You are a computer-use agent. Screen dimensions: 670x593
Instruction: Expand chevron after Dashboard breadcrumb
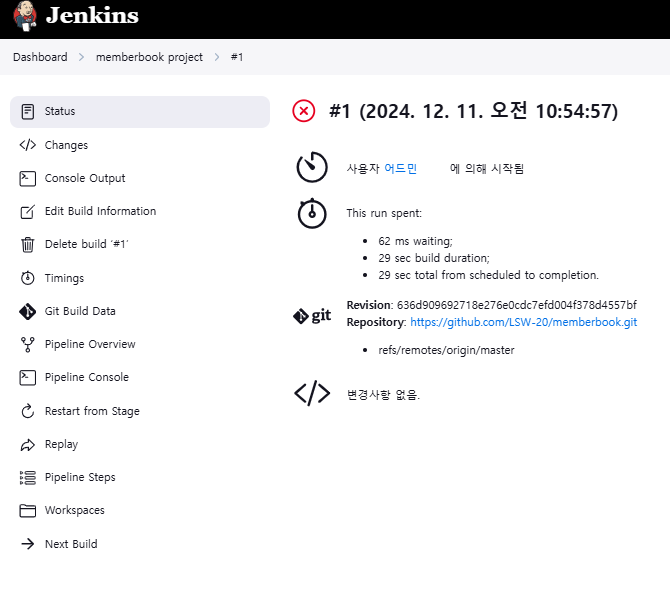82,57
